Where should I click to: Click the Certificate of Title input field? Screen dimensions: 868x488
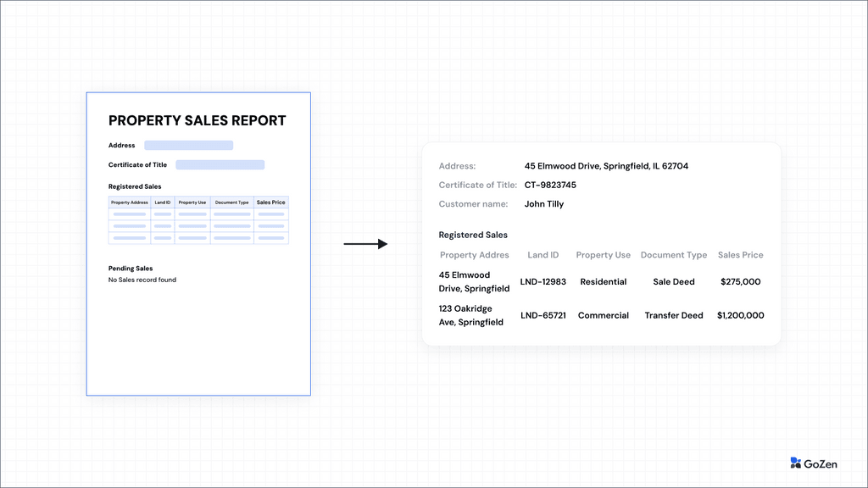[220, 164]
